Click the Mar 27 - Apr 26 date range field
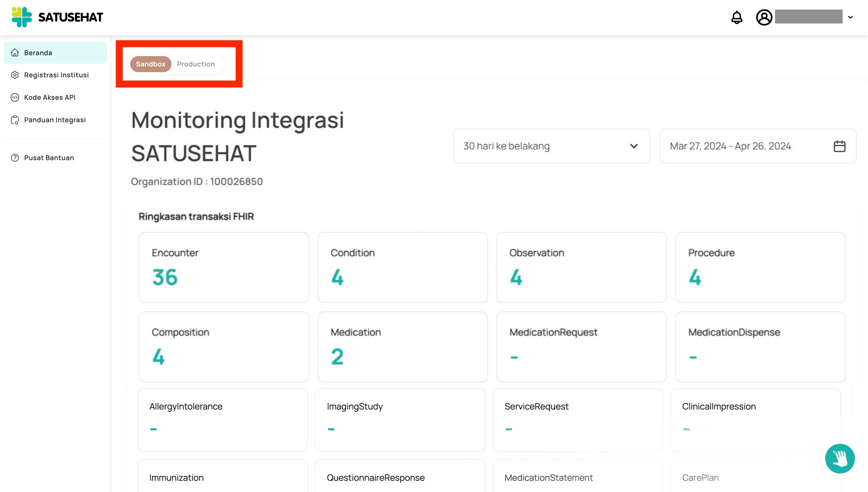The height and width of the screenshot is (492, 868). point(758,146)
